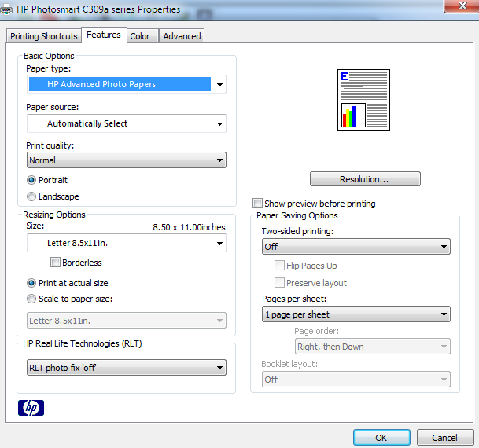Click Cancel to dismiss dialog
Viewport: 479px width, 448px height.
[445, 438]
